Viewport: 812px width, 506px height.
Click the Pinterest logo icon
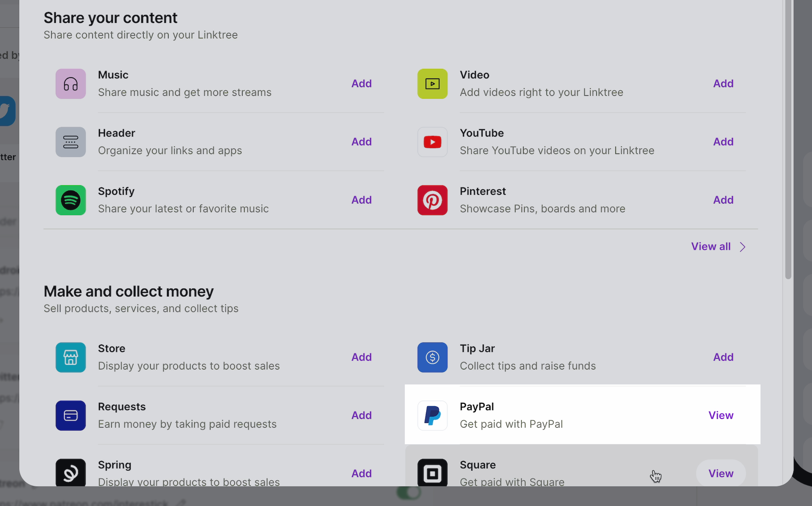pyautogui.click(x=432, y=200)
